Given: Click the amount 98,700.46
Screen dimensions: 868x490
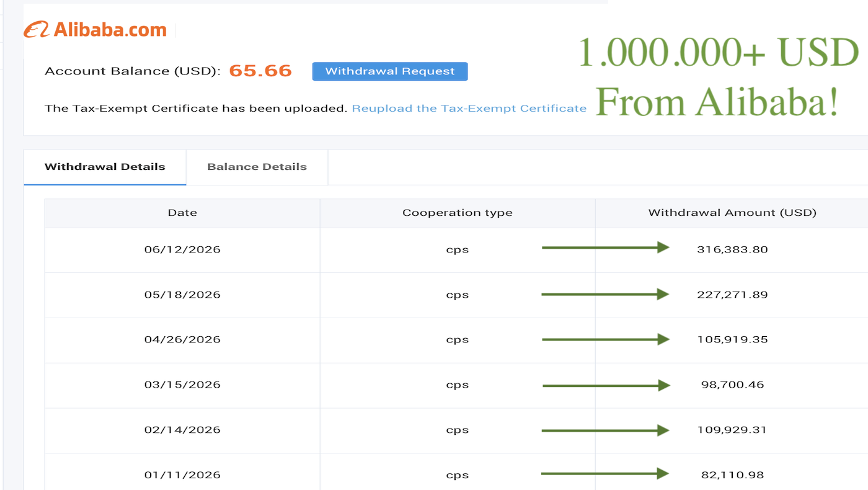Looking at the screenshot, I should [732, 385].
